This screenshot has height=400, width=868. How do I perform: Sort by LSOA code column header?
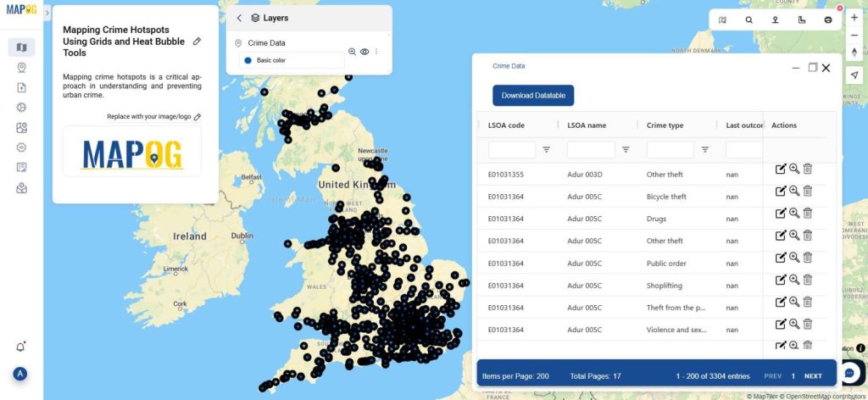coord(506,125)
